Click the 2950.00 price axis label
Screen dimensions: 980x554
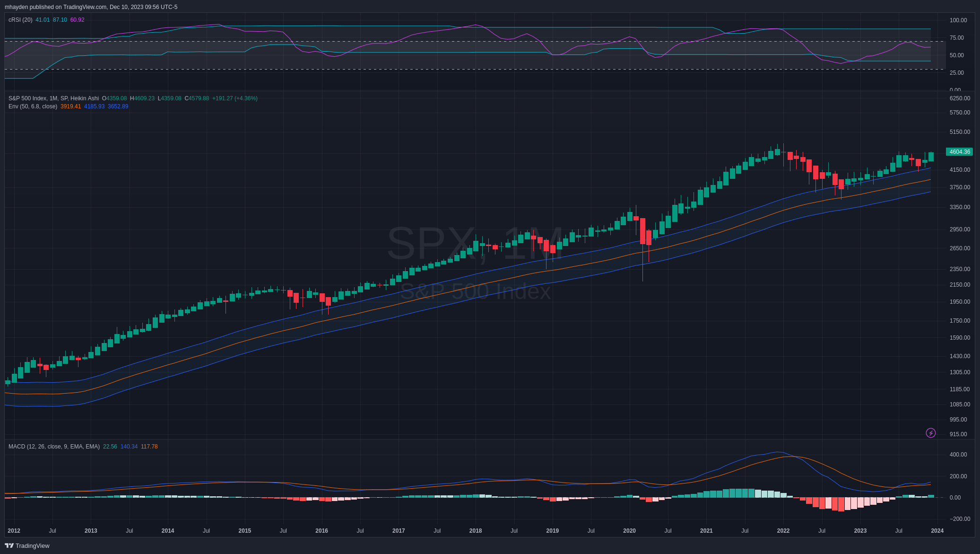(960, 229)
